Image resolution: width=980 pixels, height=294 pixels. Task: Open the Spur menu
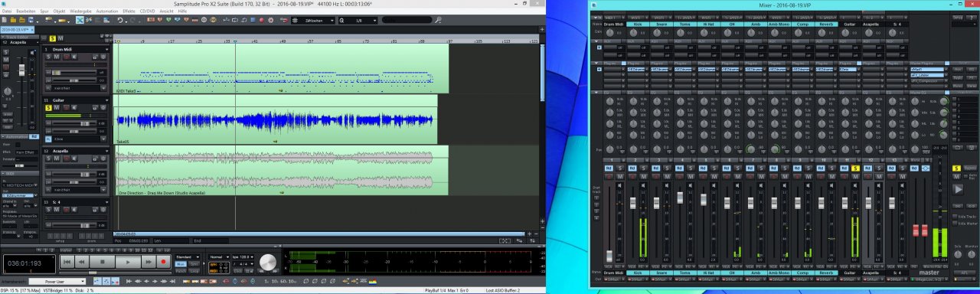pyautogui.click(x=44, y=11)
